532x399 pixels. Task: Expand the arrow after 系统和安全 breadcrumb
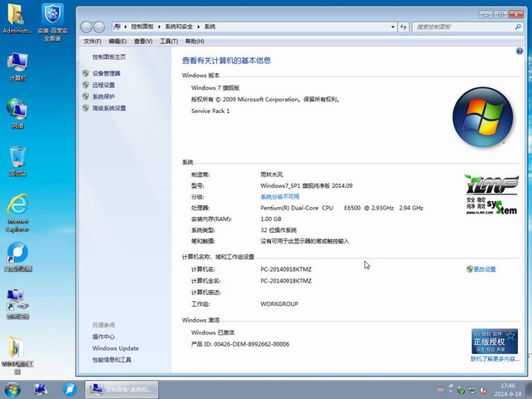(x=199, y=27)
